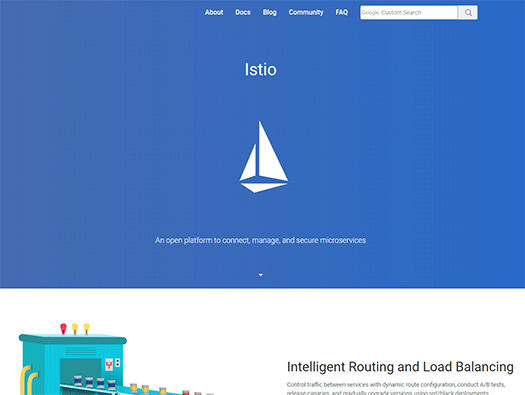This screenshot has height=395, width=525.
Task: Click the magnifying glass search button
Action: (468, 13)
